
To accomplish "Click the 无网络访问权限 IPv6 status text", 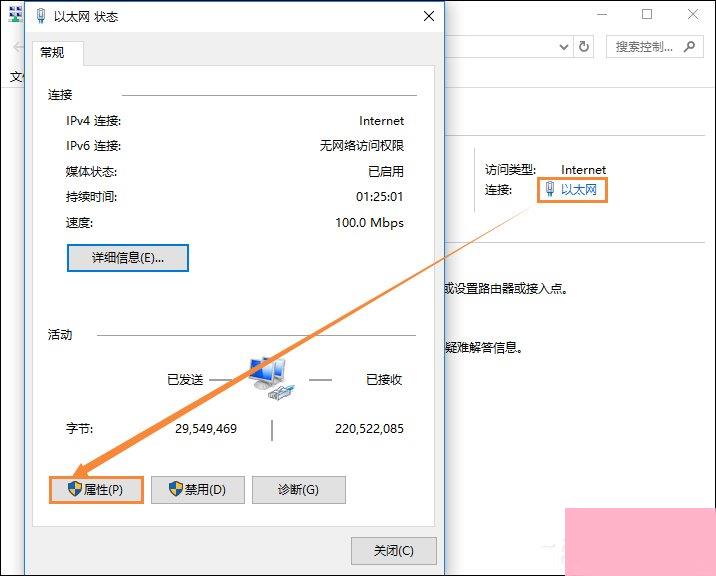I will (362, 146).
